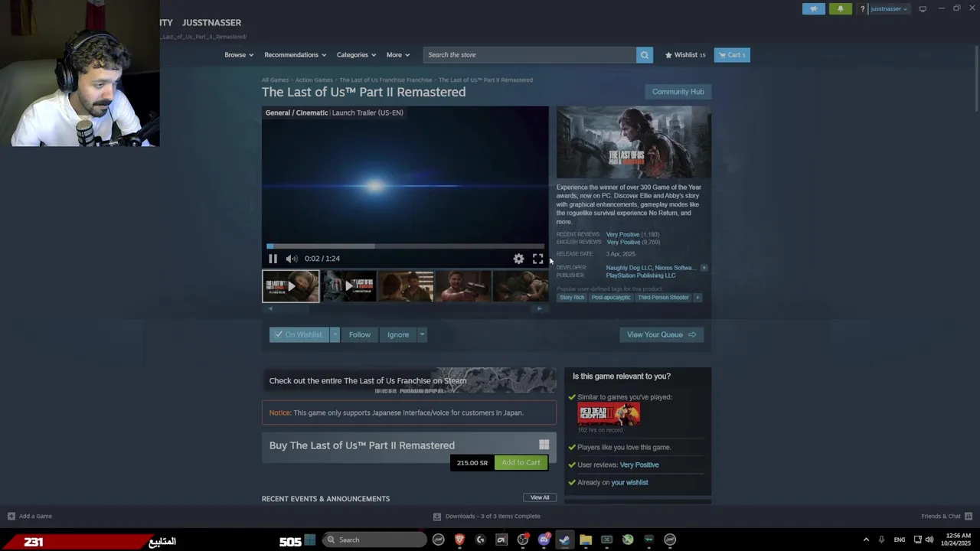Image resolution: width=980 pixels, height=551 pixels.
Task: Click View All announcements button
Action: pos(540,497)
